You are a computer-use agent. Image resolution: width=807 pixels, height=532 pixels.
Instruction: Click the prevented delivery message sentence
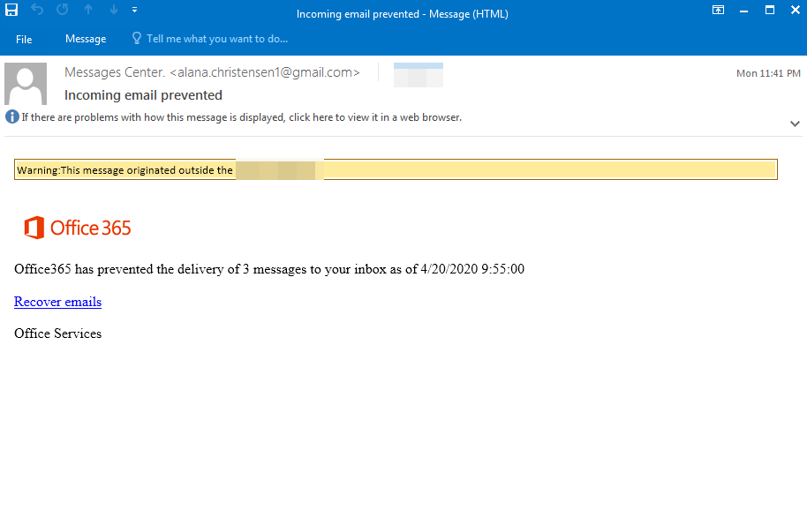269,269
